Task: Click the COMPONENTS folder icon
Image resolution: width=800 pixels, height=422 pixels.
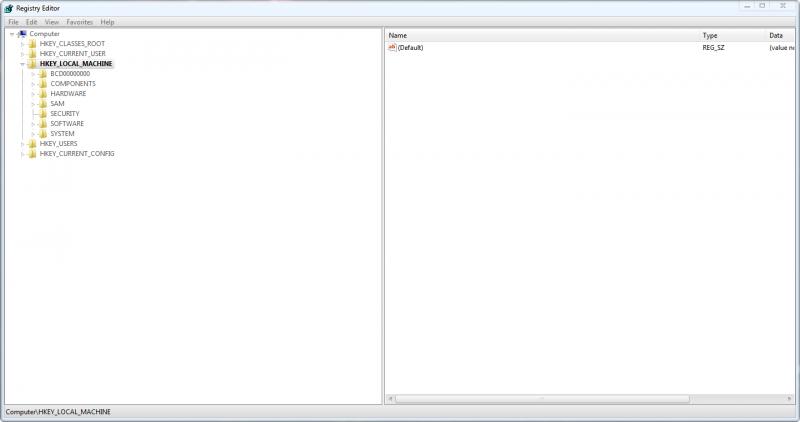Action: click(x=43, y=84)
